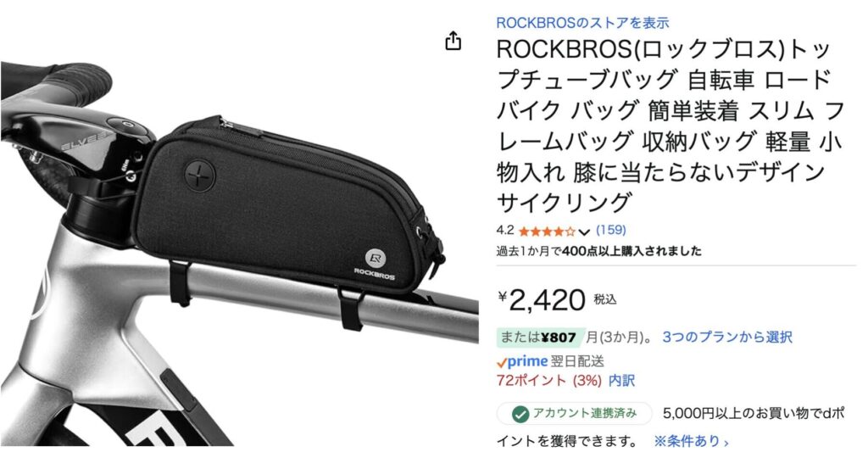Click the share icon above product image

(453, 41)
